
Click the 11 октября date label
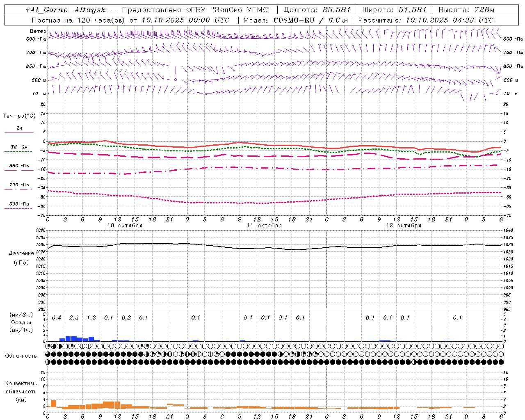pos(264,226)
